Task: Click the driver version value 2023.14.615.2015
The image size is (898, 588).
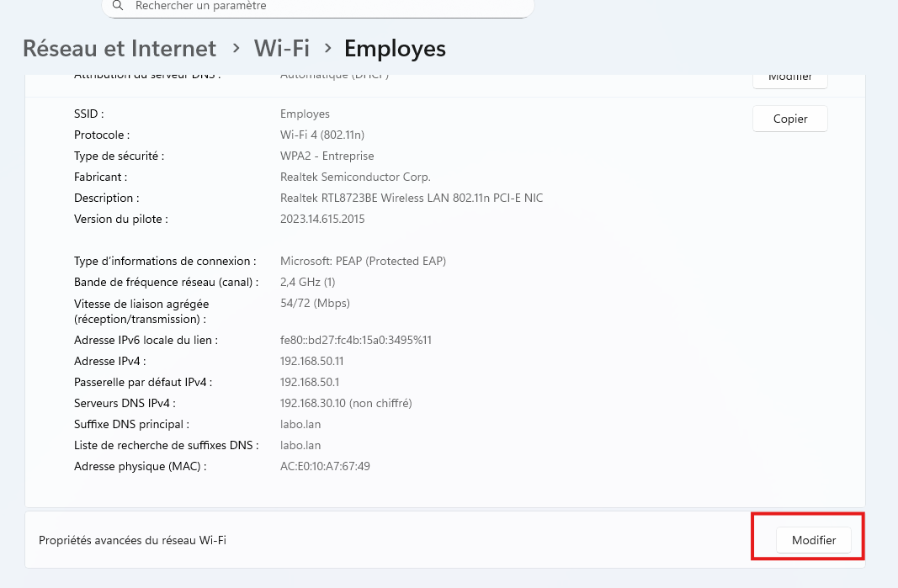Action: [322, 219]
